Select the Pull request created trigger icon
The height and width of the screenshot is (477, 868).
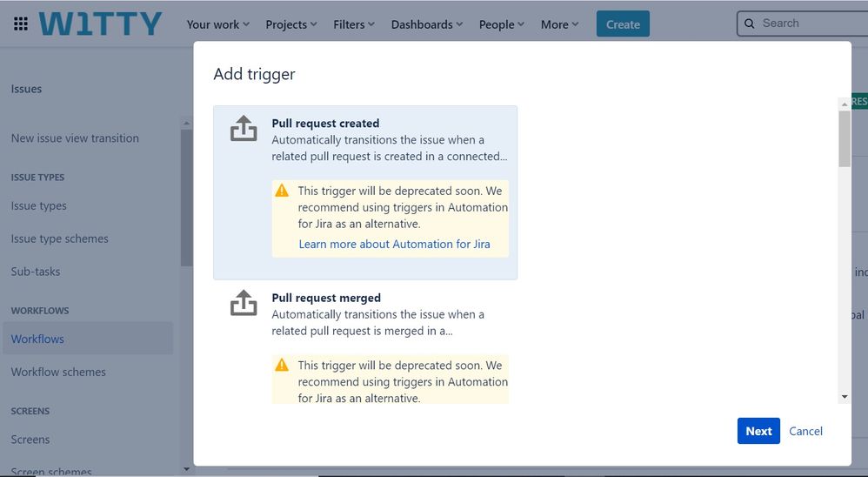click(244, 129)
